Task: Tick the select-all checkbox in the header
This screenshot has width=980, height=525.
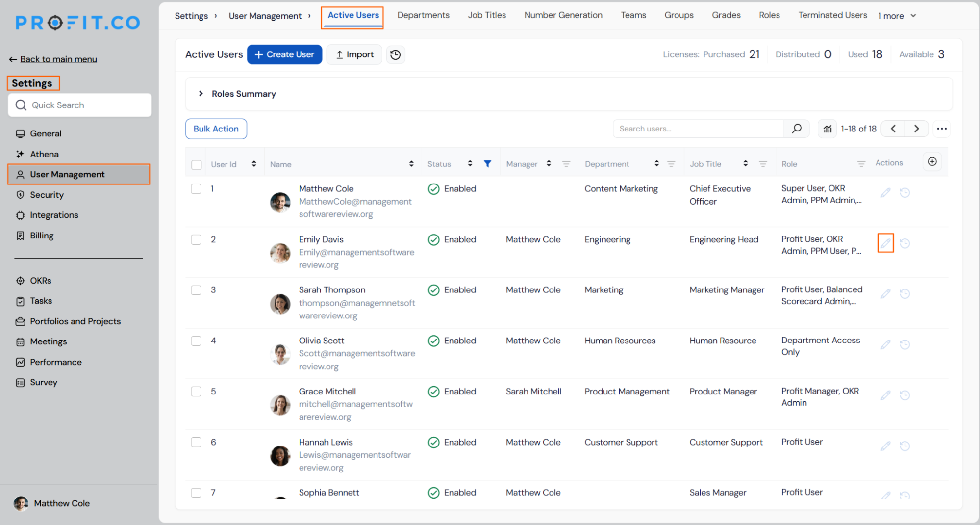Action: click(x=197, y=165)
